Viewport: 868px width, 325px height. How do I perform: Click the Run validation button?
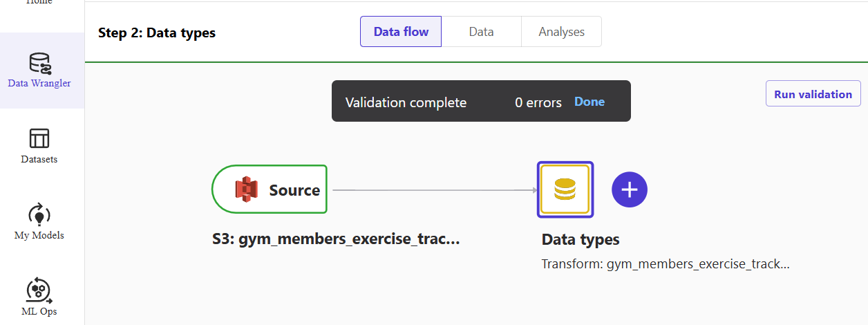[813, 94]
